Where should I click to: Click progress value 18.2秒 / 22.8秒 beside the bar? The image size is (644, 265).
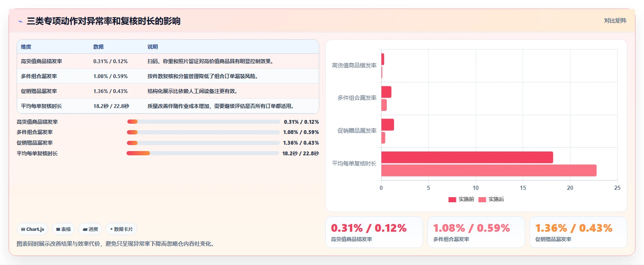pyautogui.click(x=300, y=153)
